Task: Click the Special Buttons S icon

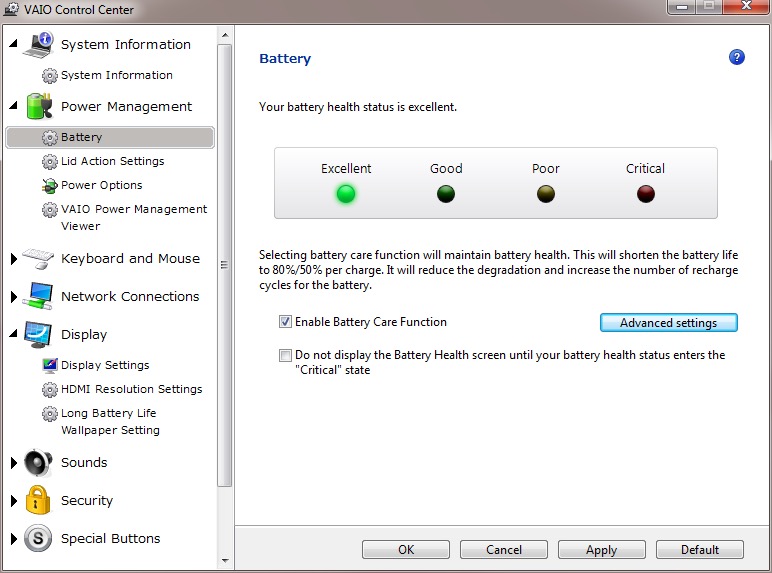Action: pos(38,538)
